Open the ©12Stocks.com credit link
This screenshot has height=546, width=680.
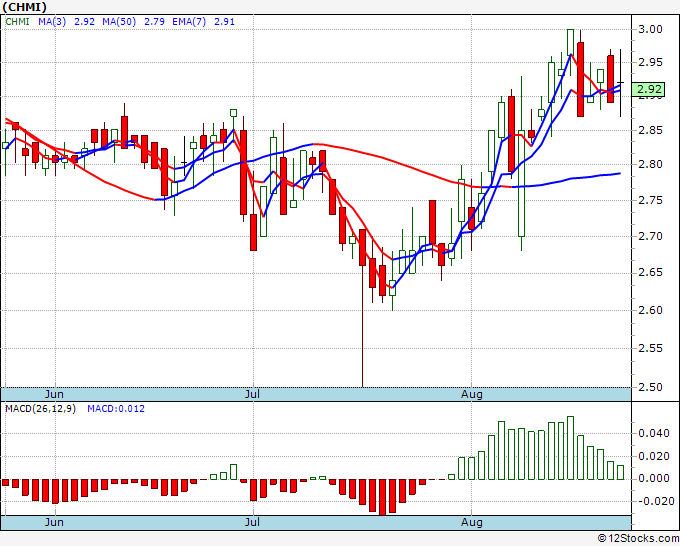pyautogui.click(x=638, y=539)
